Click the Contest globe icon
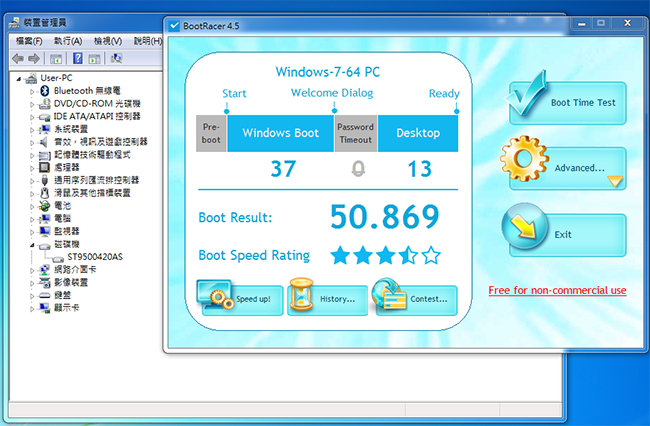This screenshot has width=650, height=426. coord(388,296)
